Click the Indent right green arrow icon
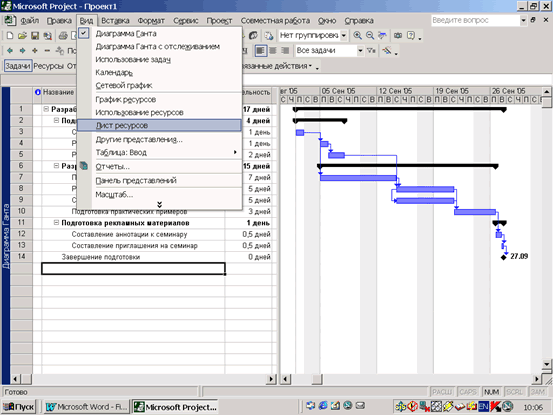554x416 pixels. [x=22, y=51]
